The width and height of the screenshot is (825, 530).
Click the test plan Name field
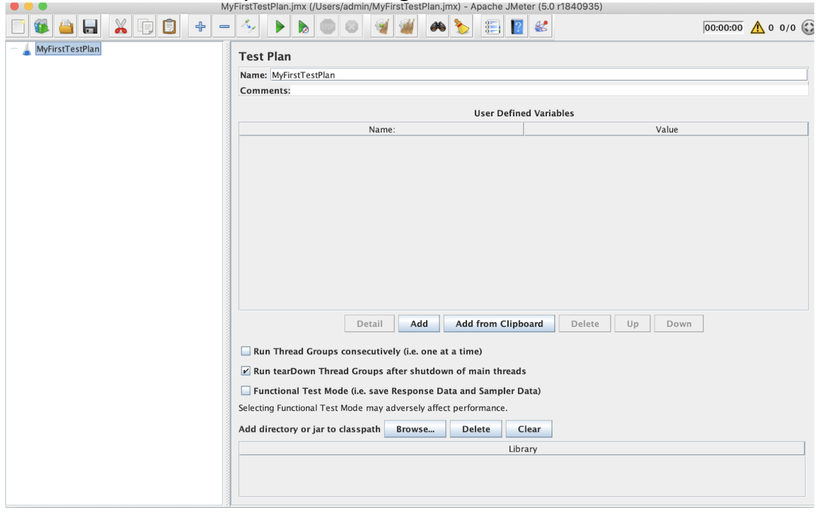point(539,75)
